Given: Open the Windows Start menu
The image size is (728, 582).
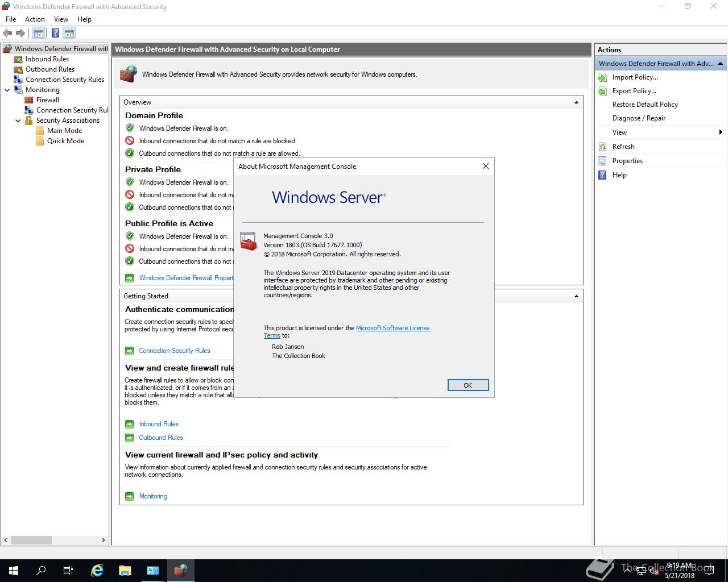Looking at the screenshot, I should pos(14,571).
